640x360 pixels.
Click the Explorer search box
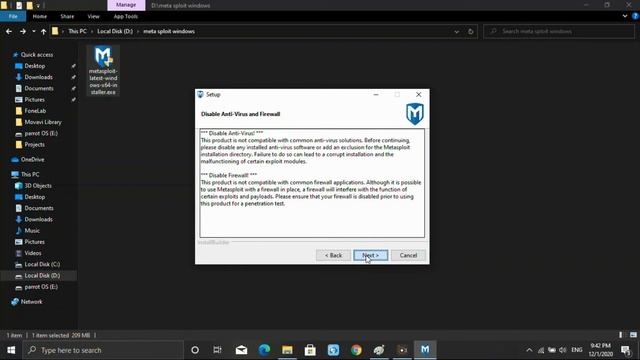pyautogui.click(x=559, y=31)
